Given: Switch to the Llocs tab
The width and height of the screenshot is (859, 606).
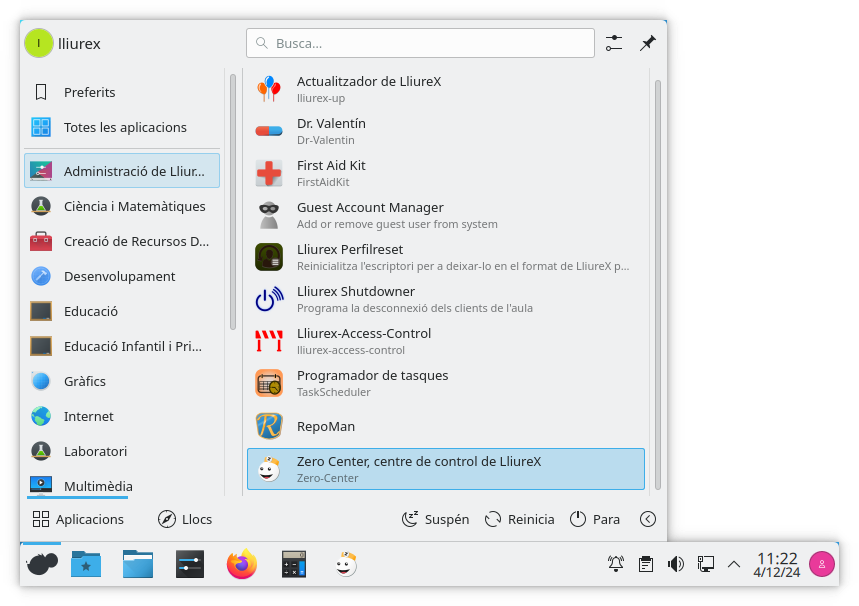Looking at the screenshot, I should click(185, 519).
